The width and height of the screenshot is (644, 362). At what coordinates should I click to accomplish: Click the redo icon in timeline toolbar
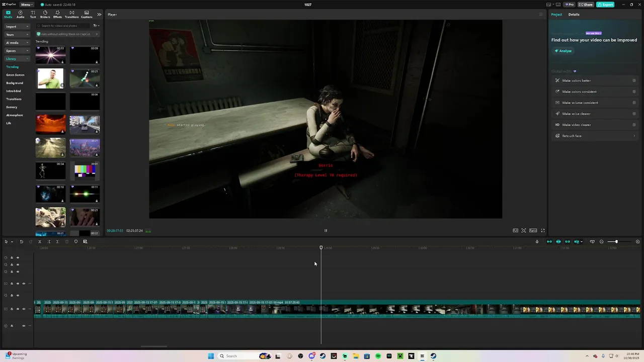[x=31, y=242]
